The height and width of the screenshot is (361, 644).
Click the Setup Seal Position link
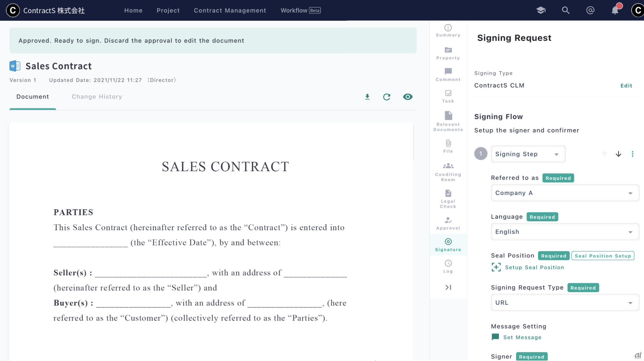[534, 267]
